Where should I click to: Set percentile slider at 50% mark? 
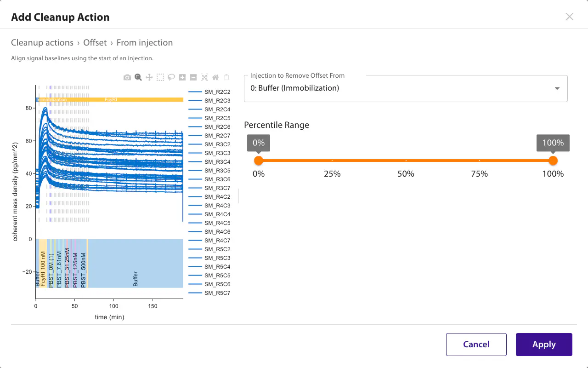click(406, 161)
